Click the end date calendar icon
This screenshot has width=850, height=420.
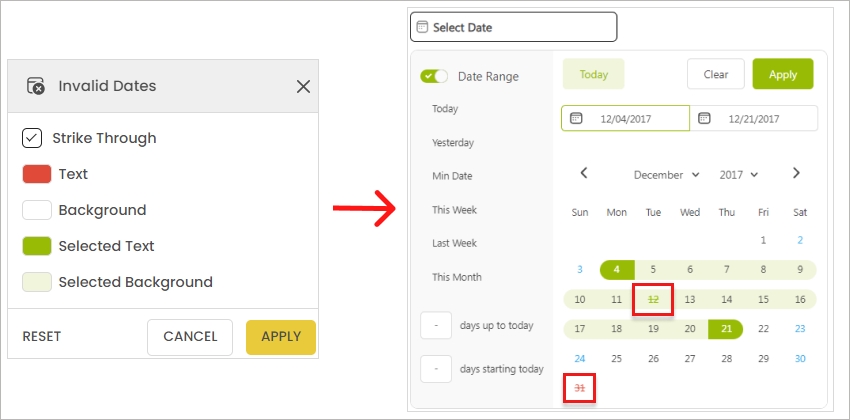[x=704, y=118]
